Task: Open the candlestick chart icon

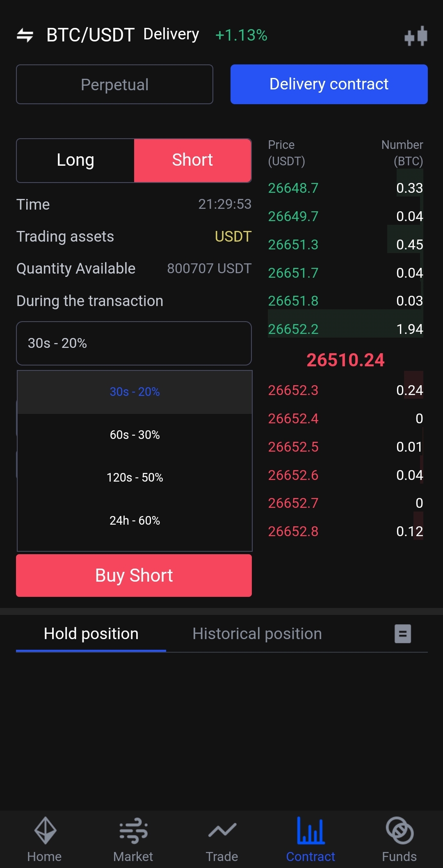Action: pyautogui.click(x=416, y=36)
